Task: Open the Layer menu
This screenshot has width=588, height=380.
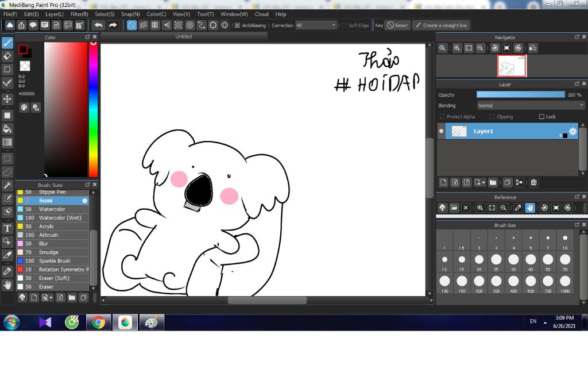Action: 55,14
